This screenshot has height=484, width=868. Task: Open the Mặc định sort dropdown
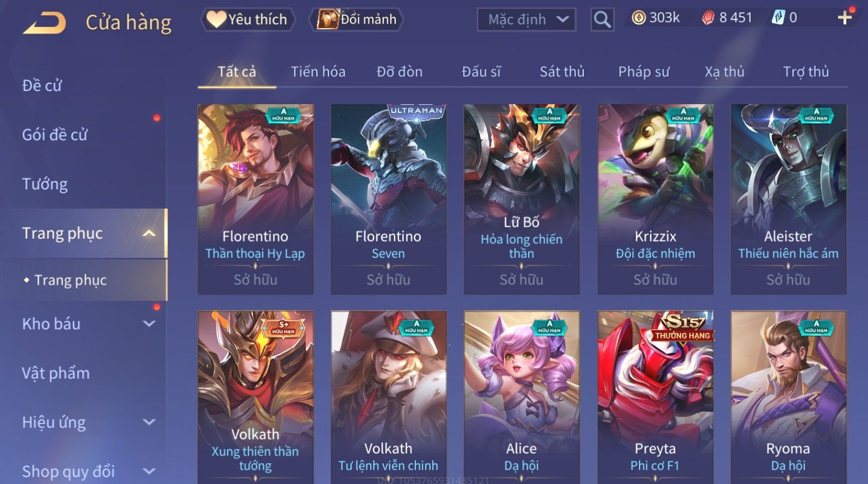526,20
